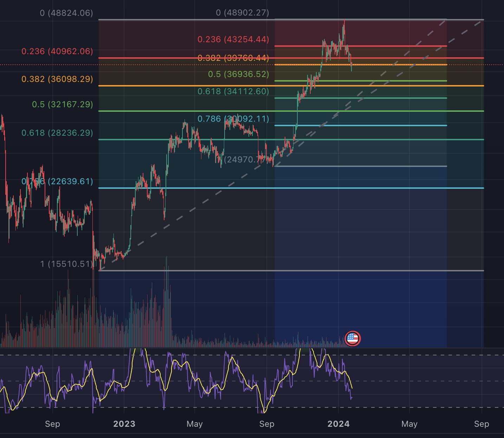Click the 0.236 (40962.06) retracement label

(x=57, y=51)
